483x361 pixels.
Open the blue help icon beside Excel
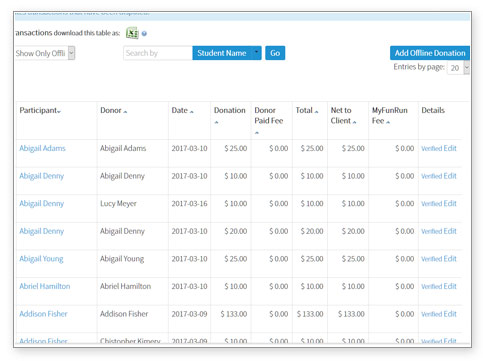(x=144, y=33)
